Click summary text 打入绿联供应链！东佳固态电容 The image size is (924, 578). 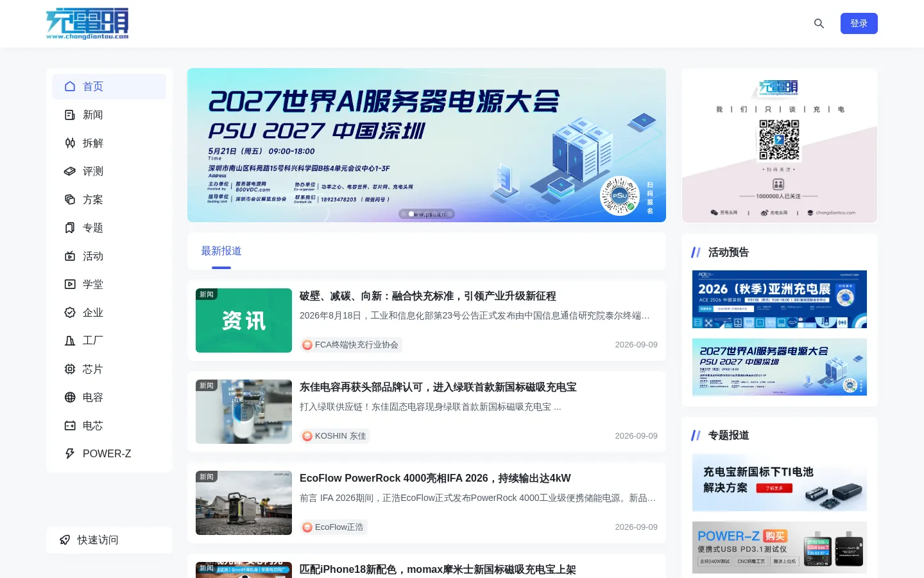[431, 407]
